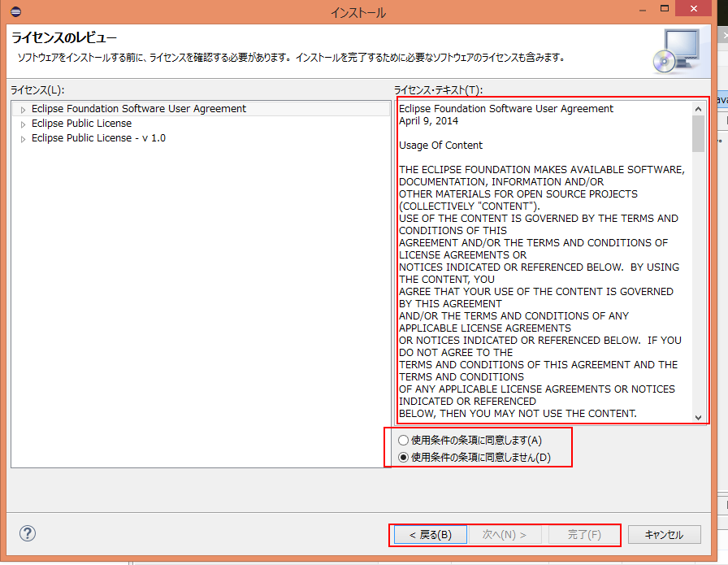The image size is (728, 565).
Task: Click the license text scroll down arrow
Action: (698, 417)
